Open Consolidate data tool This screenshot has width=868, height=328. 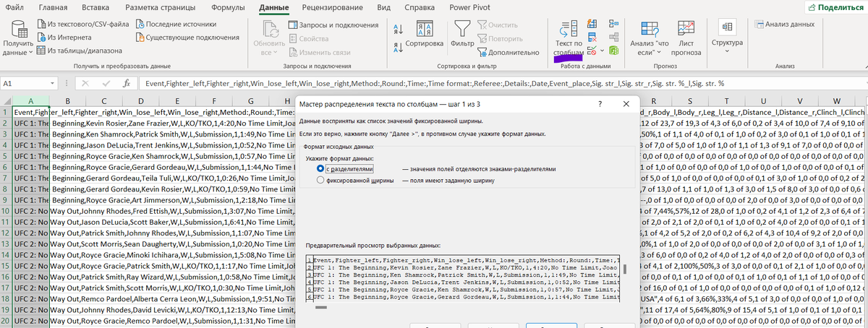click(x=613, y=24)
